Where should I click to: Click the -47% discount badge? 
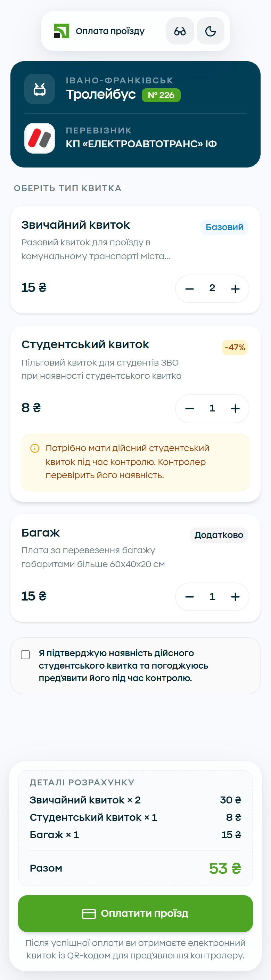click(x=235, y=347)
